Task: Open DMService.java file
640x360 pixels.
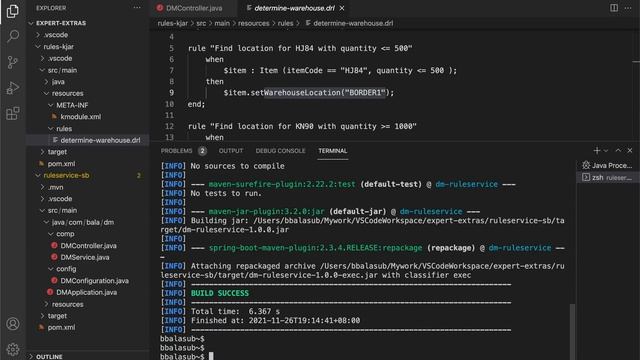Action: click(84, 258)
